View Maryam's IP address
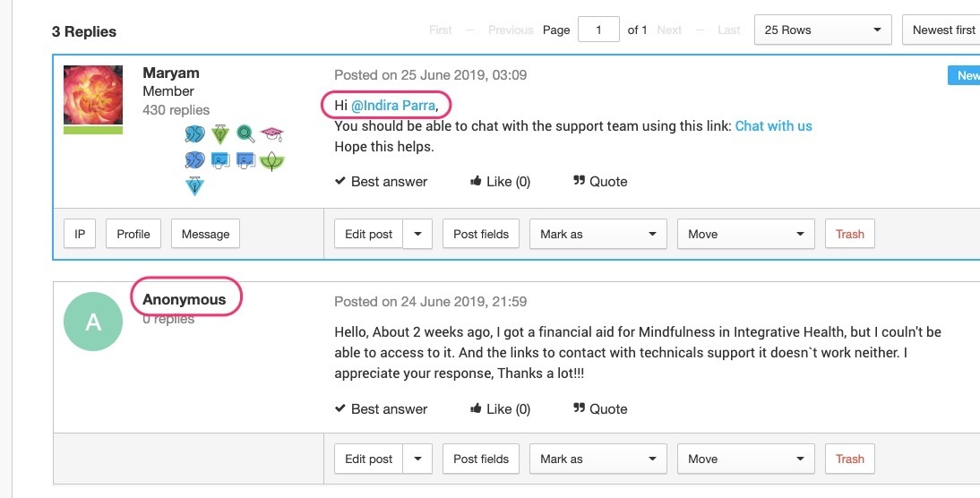Image resolution: width=980 pixels, height=498 pixels. (80, 234)
